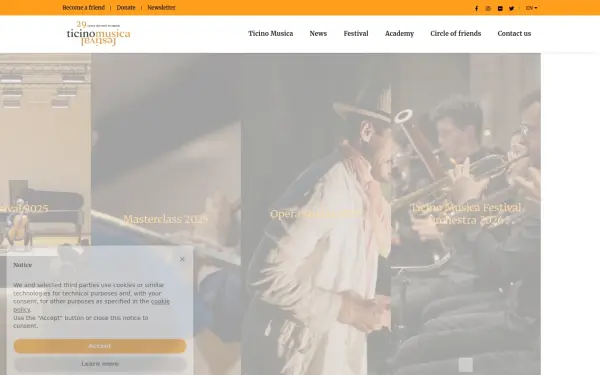600x375 pixels.
Task: Accept cookies with the Accept button
Action: click(100, 346)
